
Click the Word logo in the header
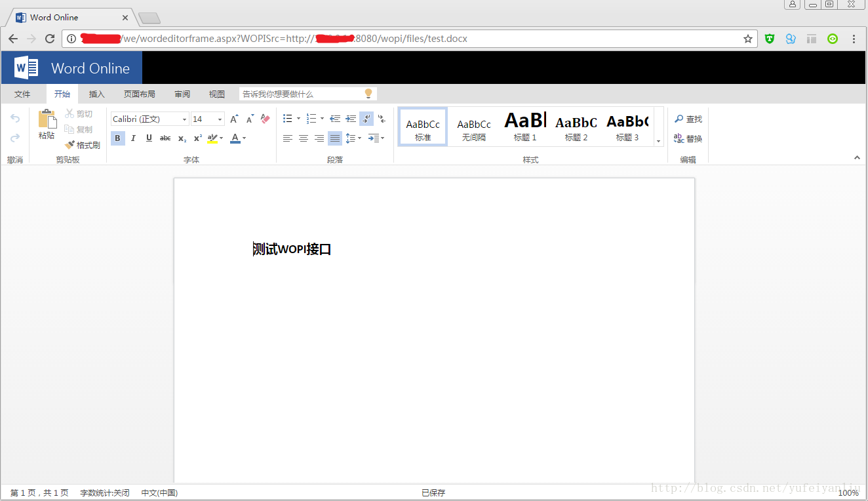[x=26, y=68]
